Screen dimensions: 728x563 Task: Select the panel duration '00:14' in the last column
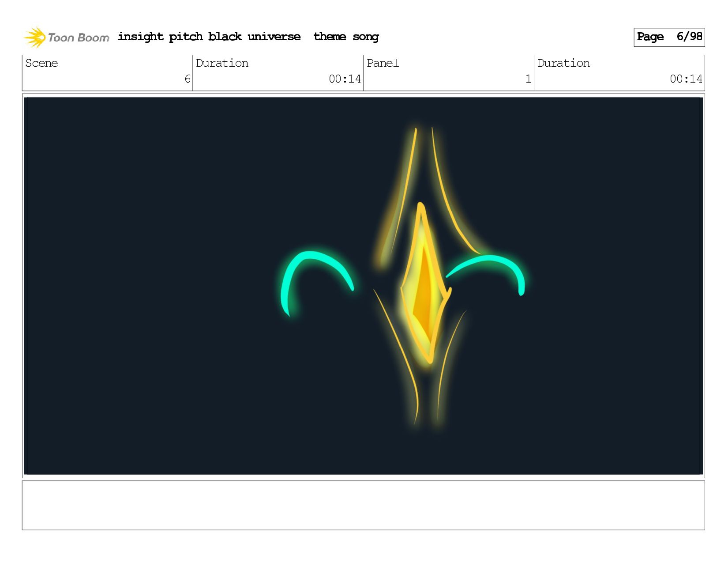[x=686, y=79]
